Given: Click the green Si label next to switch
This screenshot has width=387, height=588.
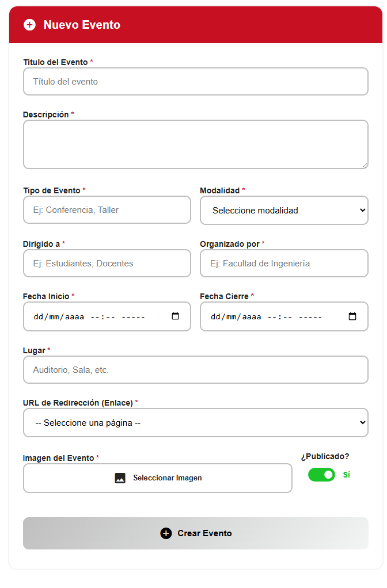Looking at the screenshot, I should point(347,475).
